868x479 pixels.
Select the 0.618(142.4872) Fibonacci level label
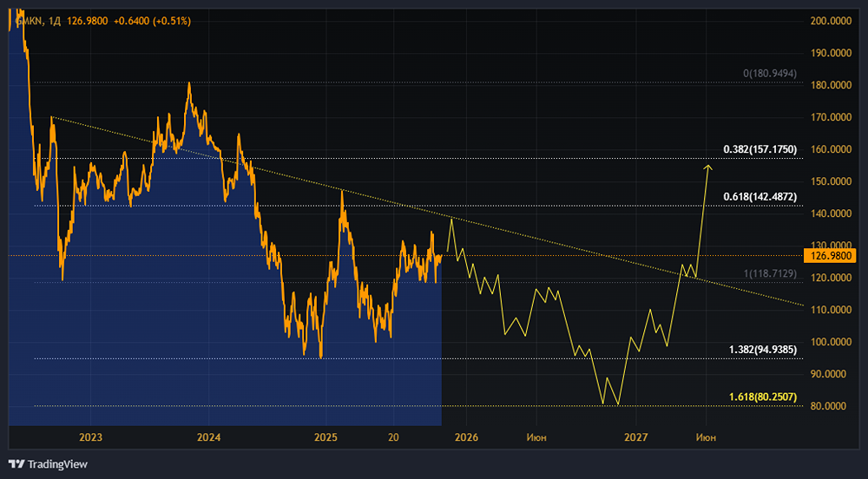pos(759,197)
